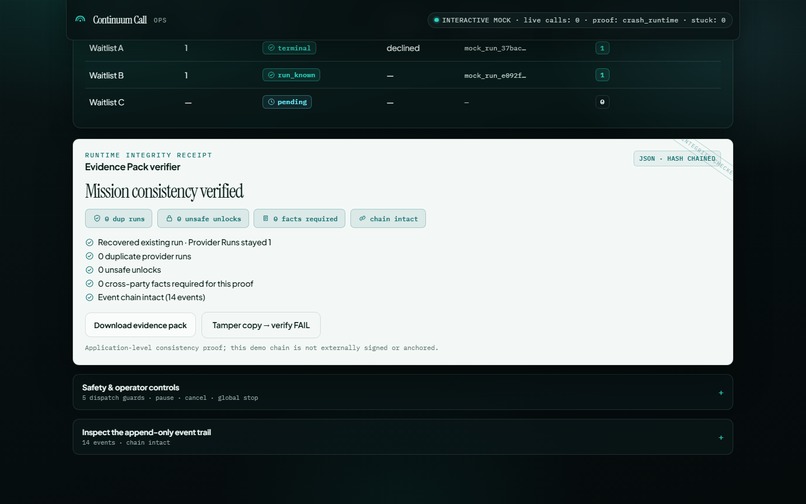
Task: Click '0 cross-party facts required for this proof'
Action: (x=175, y=284)
